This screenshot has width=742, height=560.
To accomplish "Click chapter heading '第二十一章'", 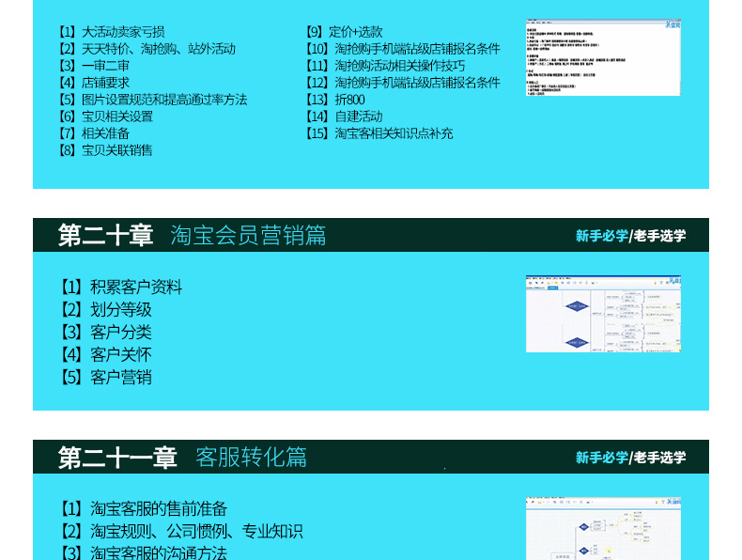I will (117, 458).
